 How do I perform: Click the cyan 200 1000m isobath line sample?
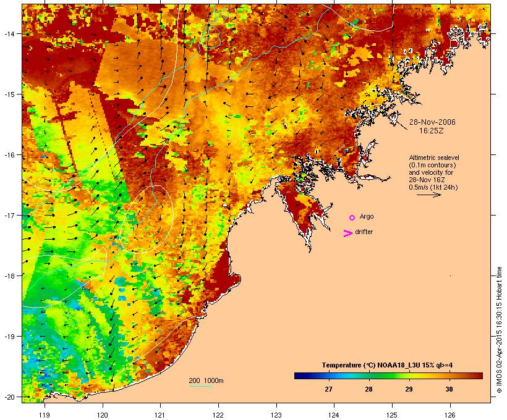[201, 387]
